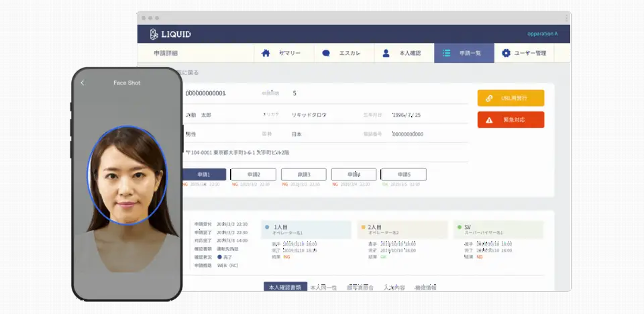Click the Face Shot title on phone
The image size is (644, 314).
click(127, 83)
